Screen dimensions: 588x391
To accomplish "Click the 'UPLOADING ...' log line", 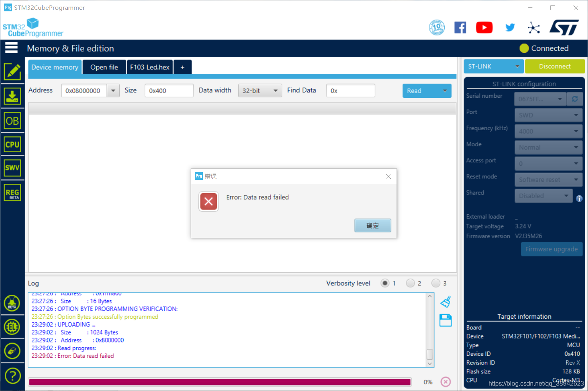I will 63,325.
